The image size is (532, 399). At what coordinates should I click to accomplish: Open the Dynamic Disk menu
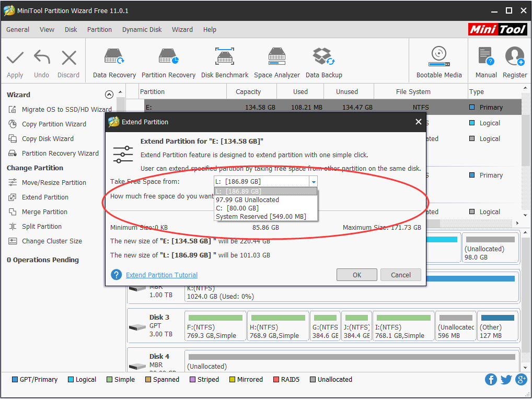142,29
